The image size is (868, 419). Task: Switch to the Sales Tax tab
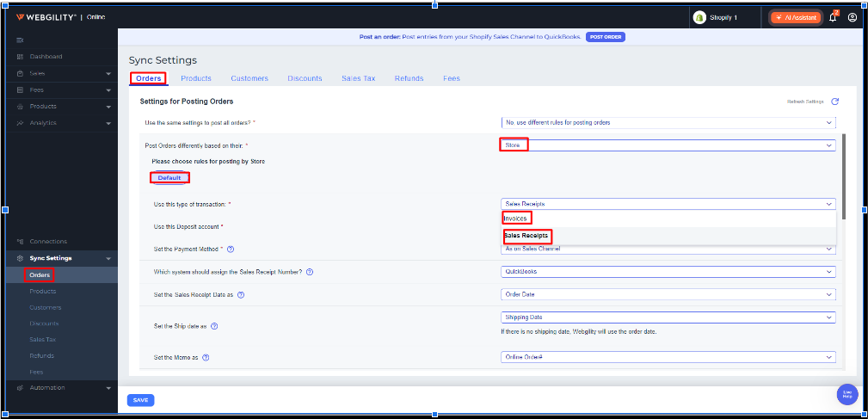358,78
